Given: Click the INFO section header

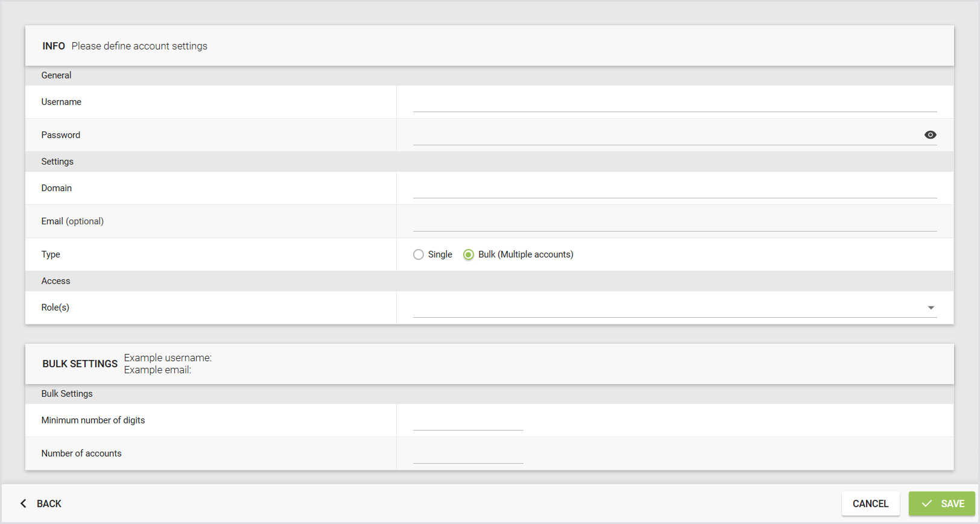Looking at the screenshot, I should point(54,46).
